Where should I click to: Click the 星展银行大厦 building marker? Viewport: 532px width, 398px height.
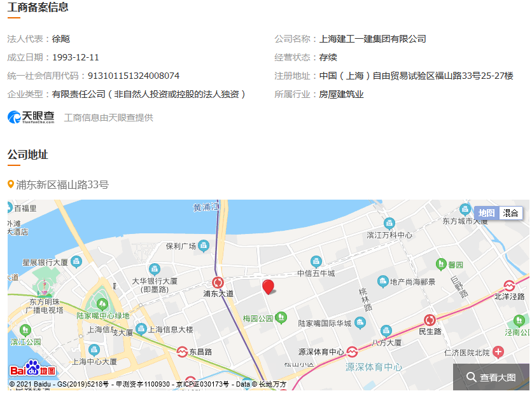point(76,262)
